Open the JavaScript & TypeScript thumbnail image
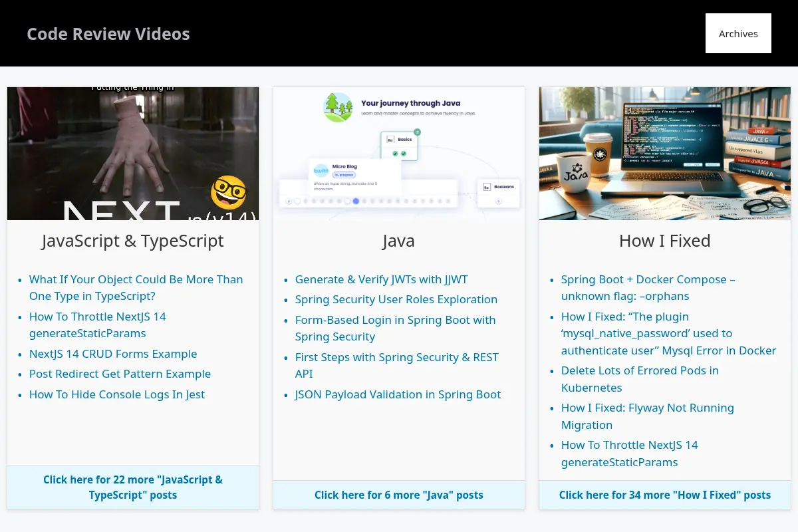 coord(133,154)
